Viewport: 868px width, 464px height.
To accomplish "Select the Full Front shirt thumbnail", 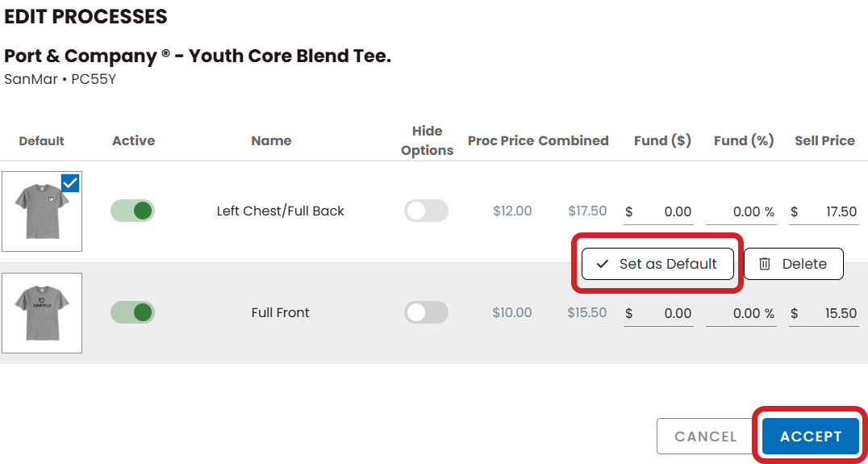I will 41,313.
